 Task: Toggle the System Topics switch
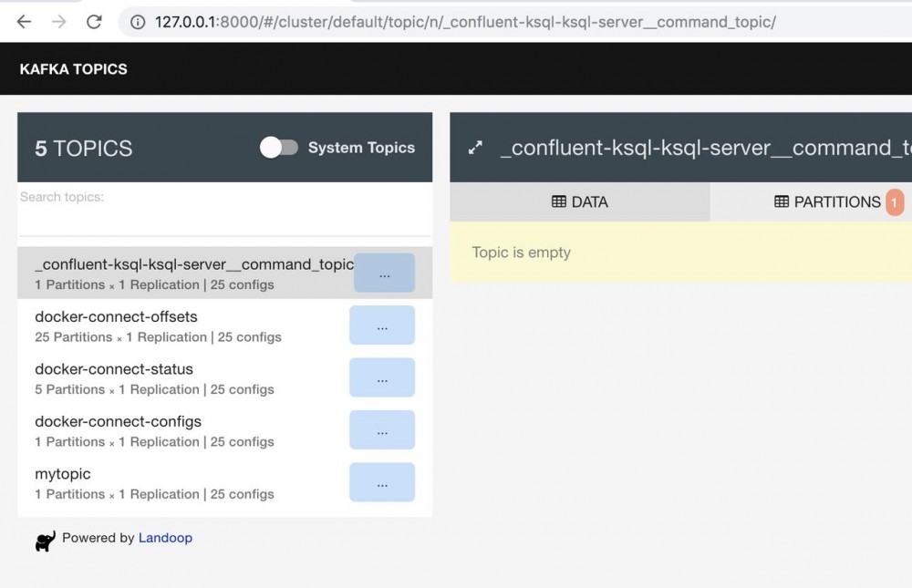(x=278, y=148)
